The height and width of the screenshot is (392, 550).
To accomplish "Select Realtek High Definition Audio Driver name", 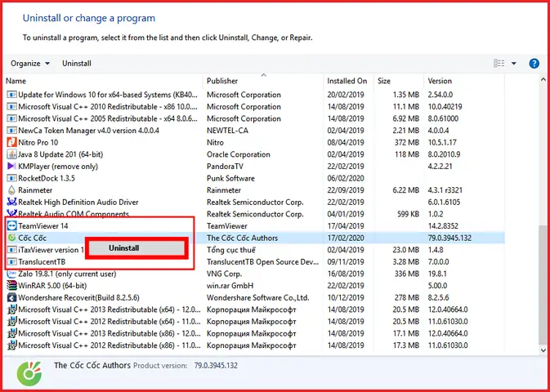I will click(78, 203).
